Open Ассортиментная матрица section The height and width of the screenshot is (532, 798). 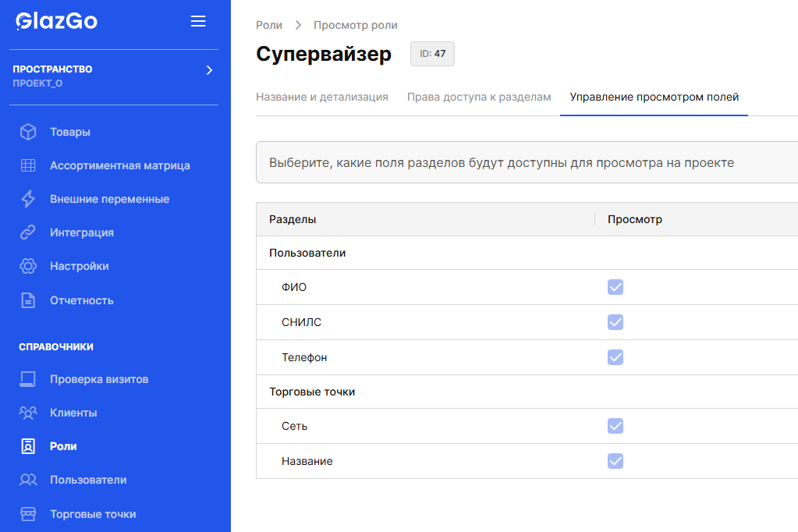point(120,165)
